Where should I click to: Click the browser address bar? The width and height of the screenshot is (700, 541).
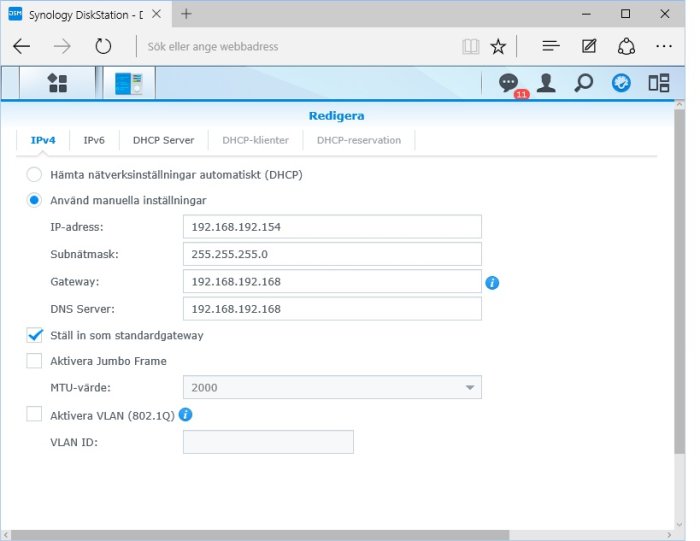(x=298, y=46)
